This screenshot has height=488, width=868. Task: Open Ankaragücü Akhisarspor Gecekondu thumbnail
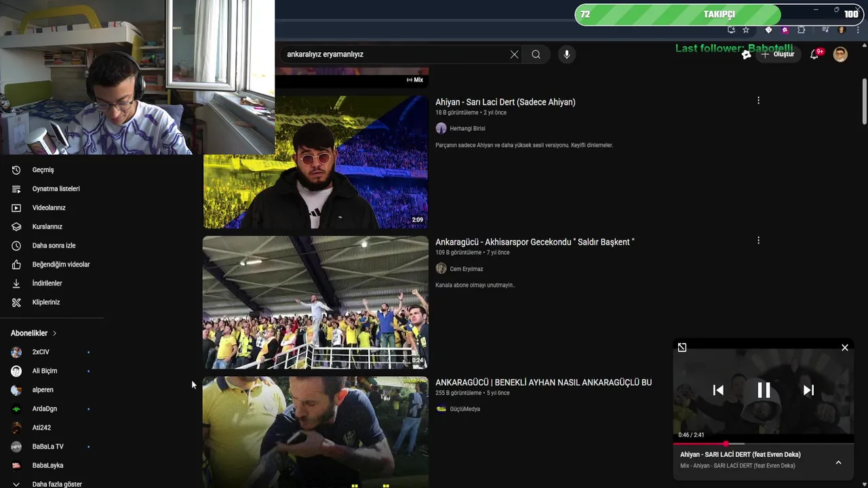point(316,302)
